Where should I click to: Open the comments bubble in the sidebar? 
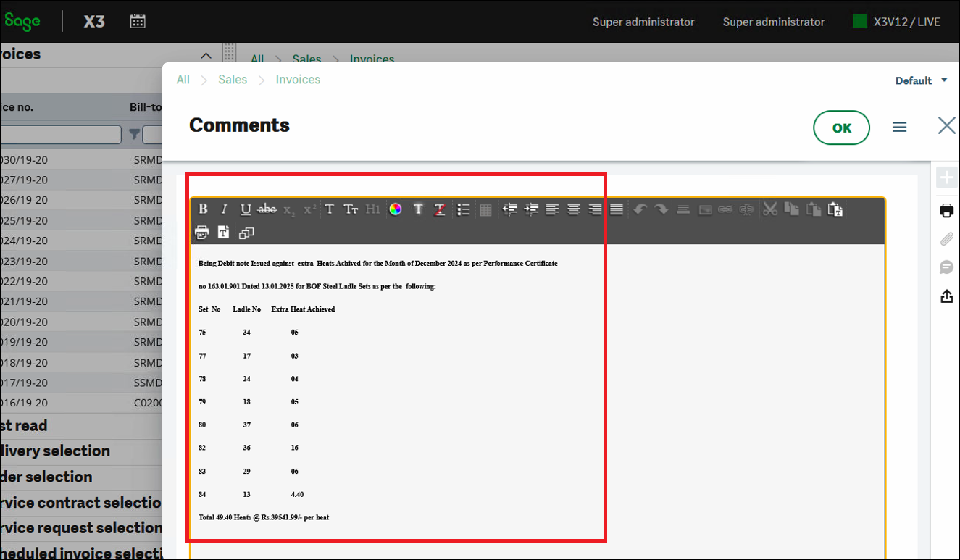click(x=946, y=267)
